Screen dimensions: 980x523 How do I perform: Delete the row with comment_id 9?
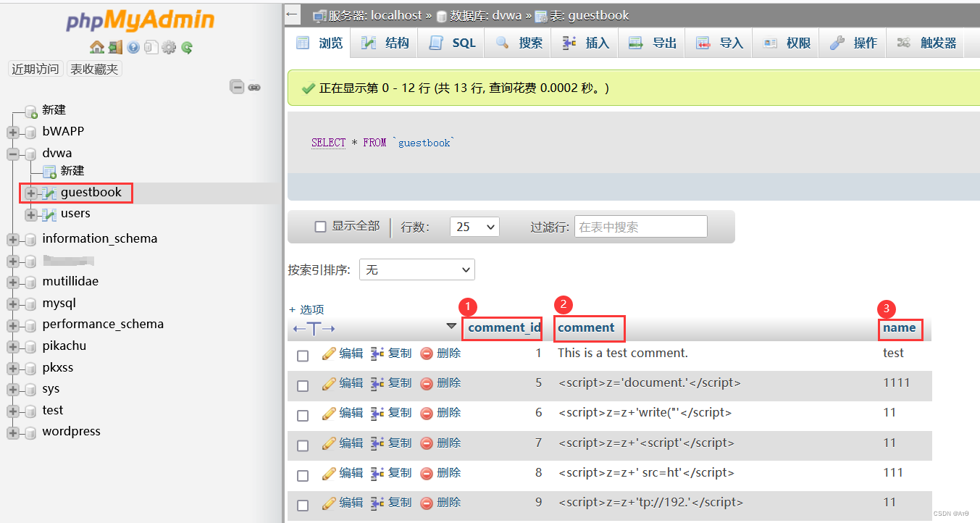(x=440, y=503)
